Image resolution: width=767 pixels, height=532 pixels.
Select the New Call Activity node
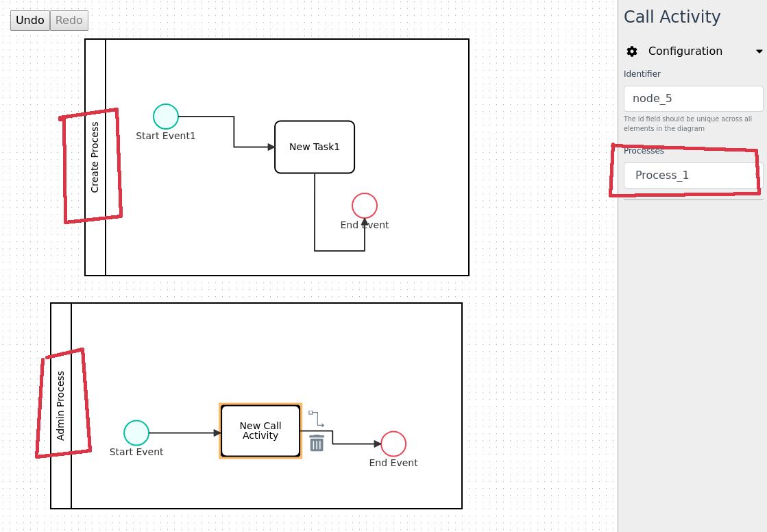click(260, 431)
